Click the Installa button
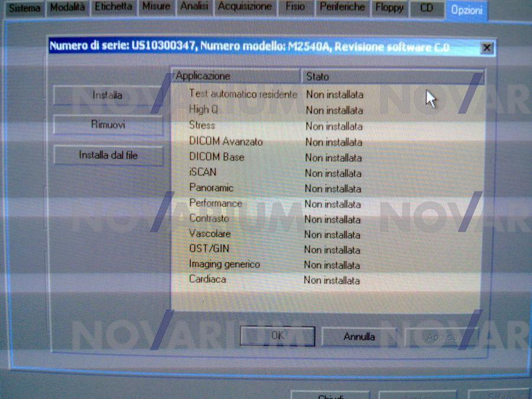 point(107,95)
